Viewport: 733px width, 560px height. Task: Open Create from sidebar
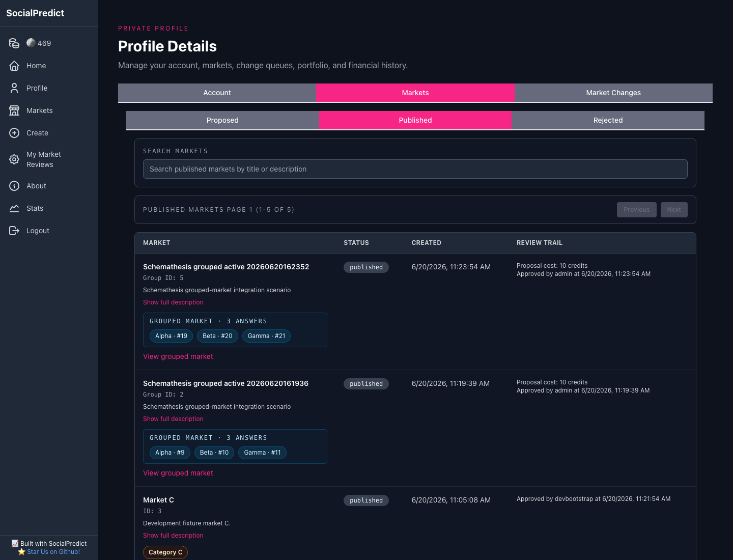37,133
